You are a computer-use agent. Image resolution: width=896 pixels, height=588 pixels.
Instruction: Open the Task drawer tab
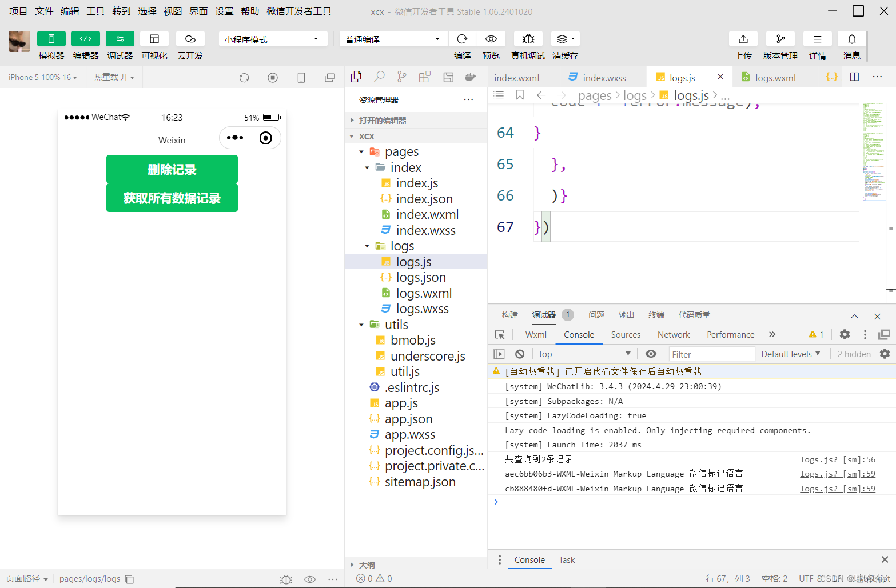click(x=567, y=560)
